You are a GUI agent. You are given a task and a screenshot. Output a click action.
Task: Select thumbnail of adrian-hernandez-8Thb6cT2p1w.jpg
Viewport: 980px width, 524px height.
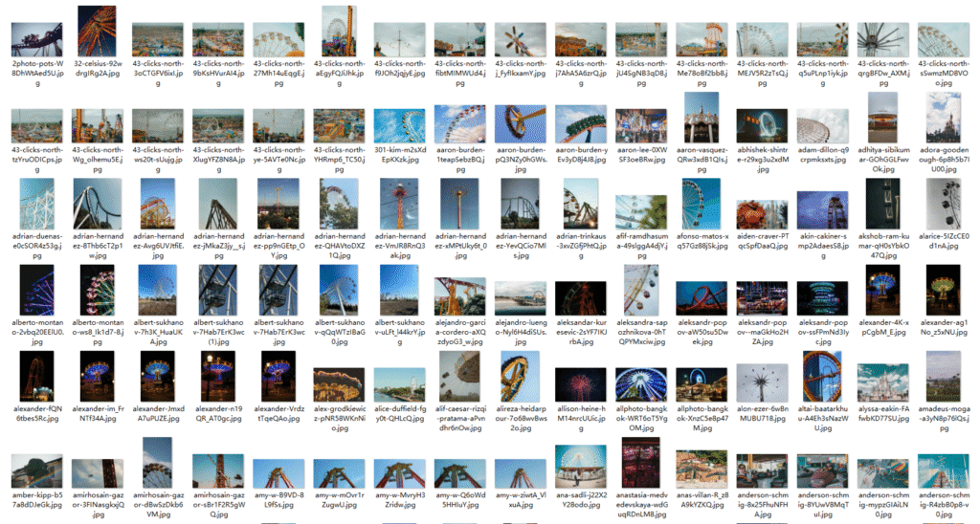tap(98, 205)
